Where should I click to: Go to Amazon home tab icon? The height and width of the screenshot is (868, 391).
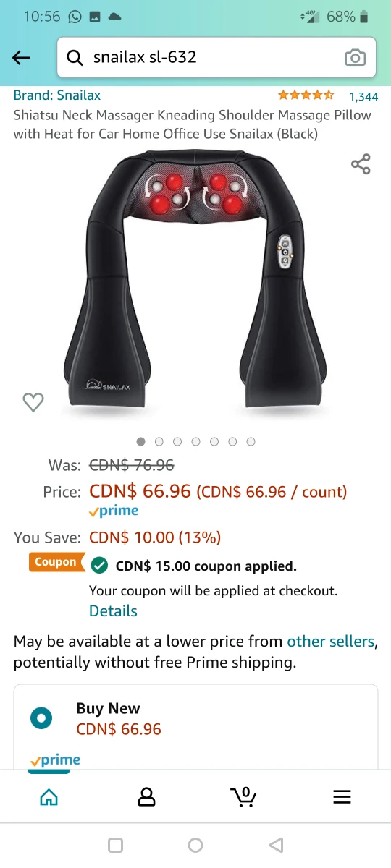click(x=49, y=797)
